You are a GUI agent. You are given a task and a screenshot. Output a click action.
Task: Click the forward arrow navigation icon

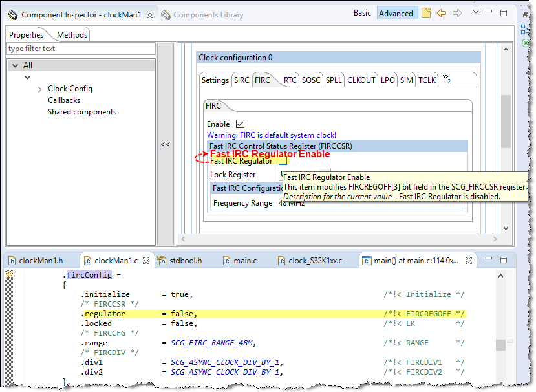click(x=457, y=13)
